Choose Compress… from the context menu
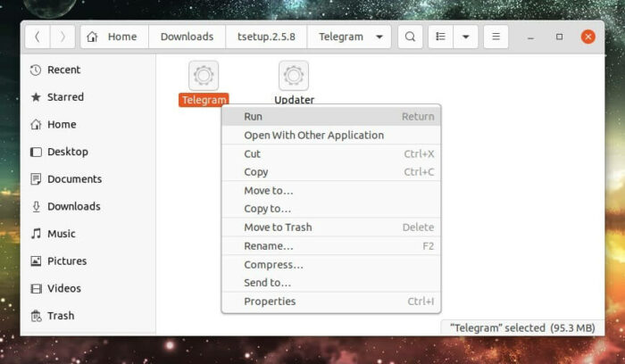Image resolution: width=625 pixels, height=364 pixels. [x=331, y=265]
